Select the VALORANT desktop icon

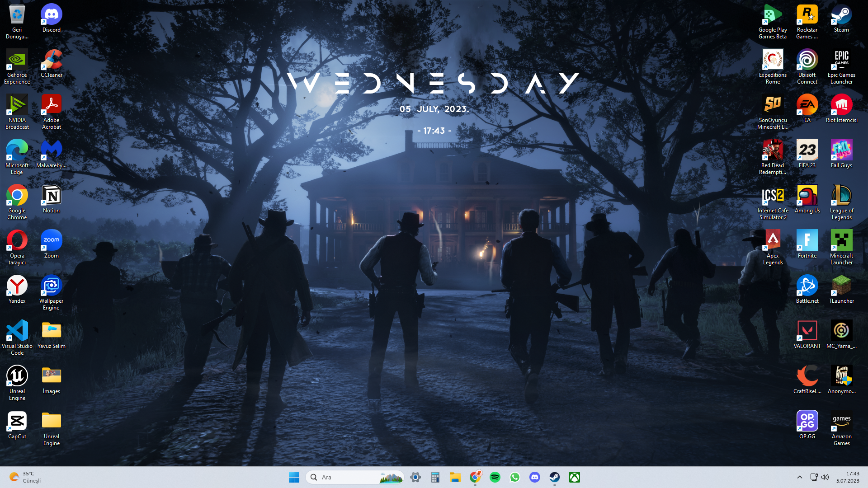pyautogui.click(x=807, y=335)
